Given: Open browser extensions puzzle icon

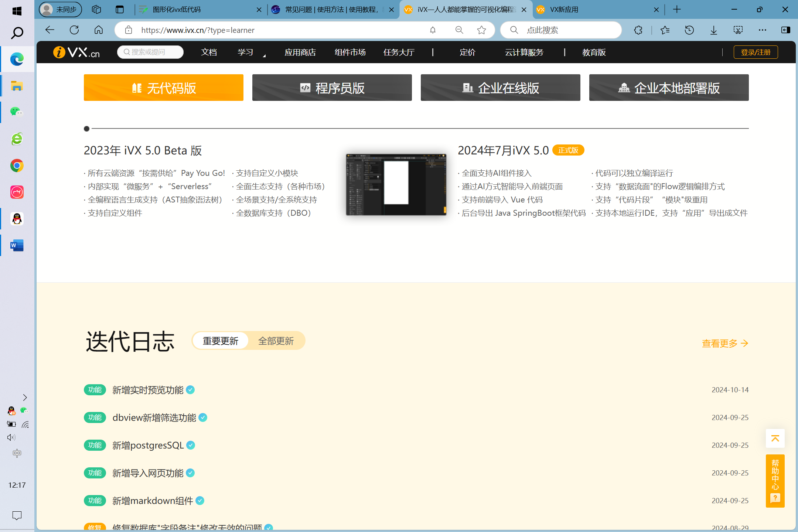Looking at the screenshot, I should click(638, 30).
